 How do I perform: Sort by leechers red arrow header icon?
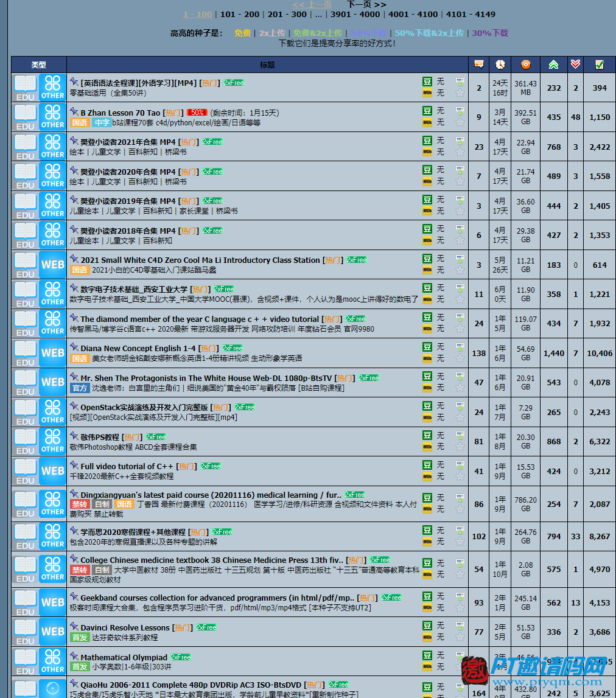pyautogui.click(x=575, y=65)
